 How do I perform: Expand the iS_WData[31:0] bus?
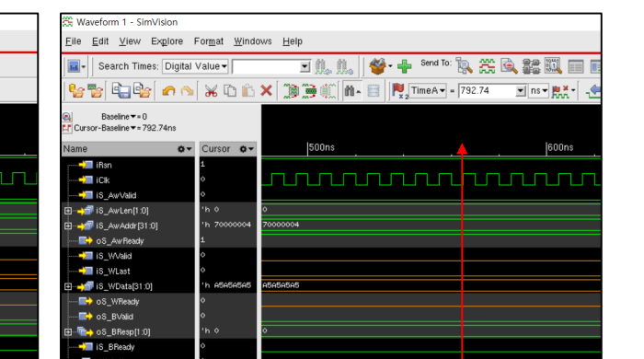click(68, 286)
